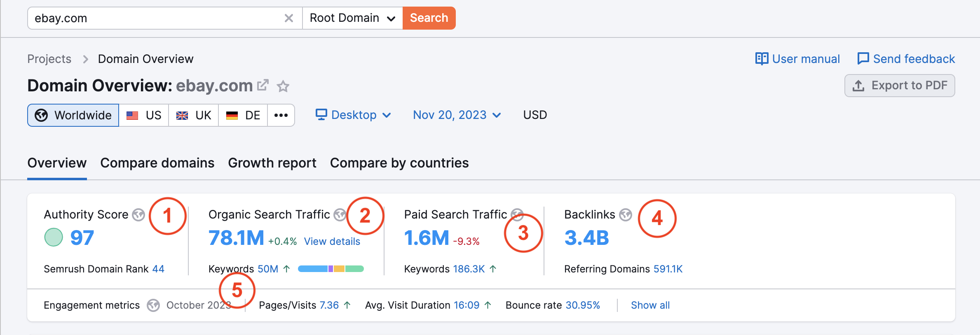
Task: Go to Projects breadcrumb
Action: click(x=49, y=59)
